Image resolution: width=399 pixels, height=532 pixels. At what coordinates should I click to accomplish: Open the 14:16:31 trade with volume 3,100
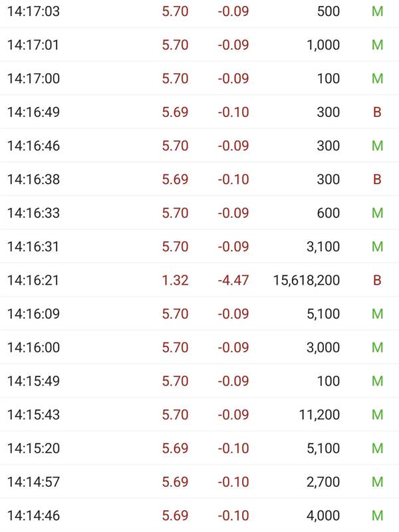tap(199, 246)
